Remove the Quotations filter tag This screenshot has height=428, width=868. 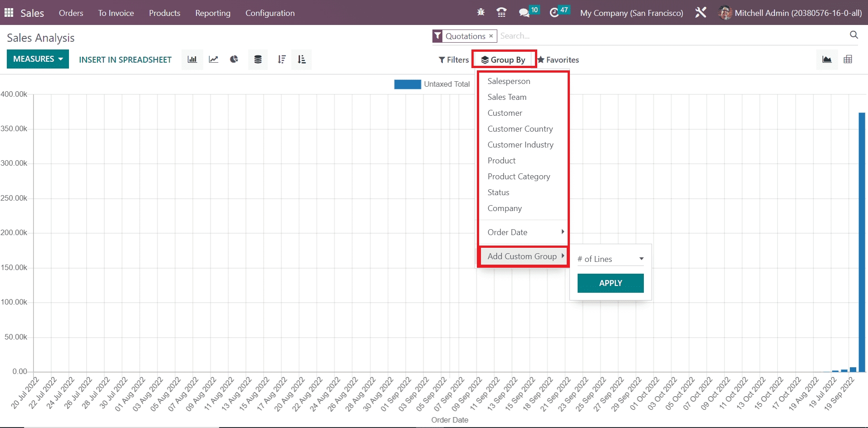[x=491, y=36]
